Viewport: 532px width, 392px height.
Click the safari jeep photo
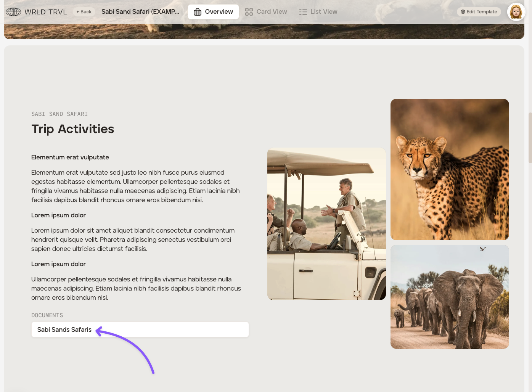[326, 224]
